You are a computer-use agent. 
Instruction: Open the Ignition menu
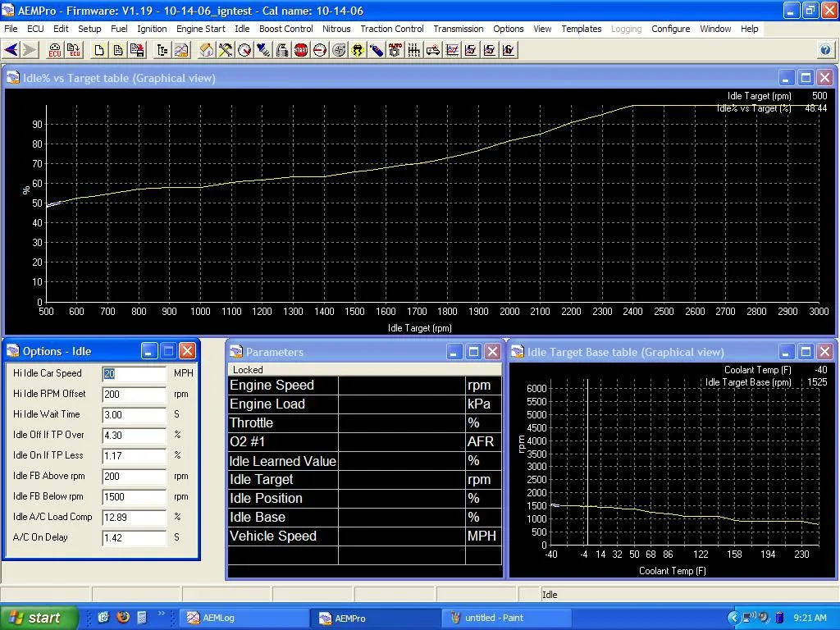152,29
